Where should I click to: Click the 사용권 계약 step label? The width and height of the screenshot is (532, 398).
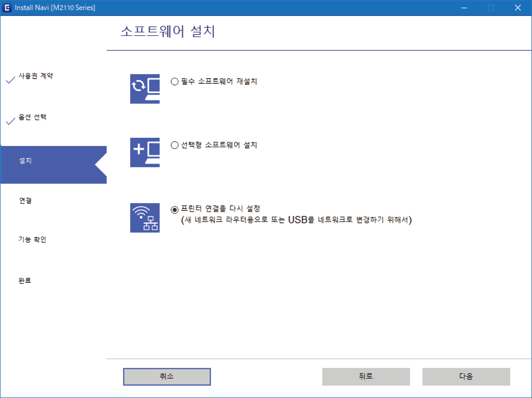pos(36,76)
